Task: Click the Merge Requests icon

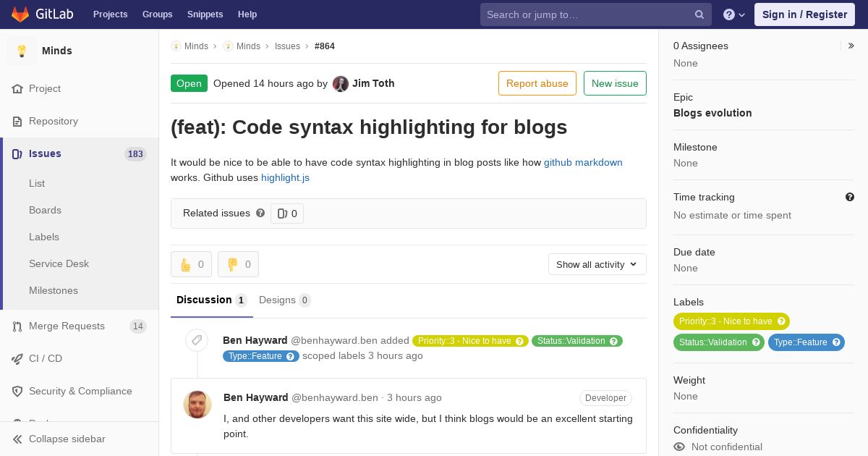Action: point(17,326)
